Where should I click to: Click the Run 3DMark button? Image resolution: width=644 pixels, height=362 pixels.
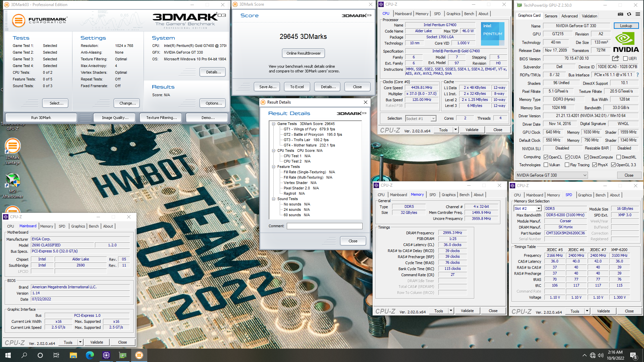(x=41, y=118)
